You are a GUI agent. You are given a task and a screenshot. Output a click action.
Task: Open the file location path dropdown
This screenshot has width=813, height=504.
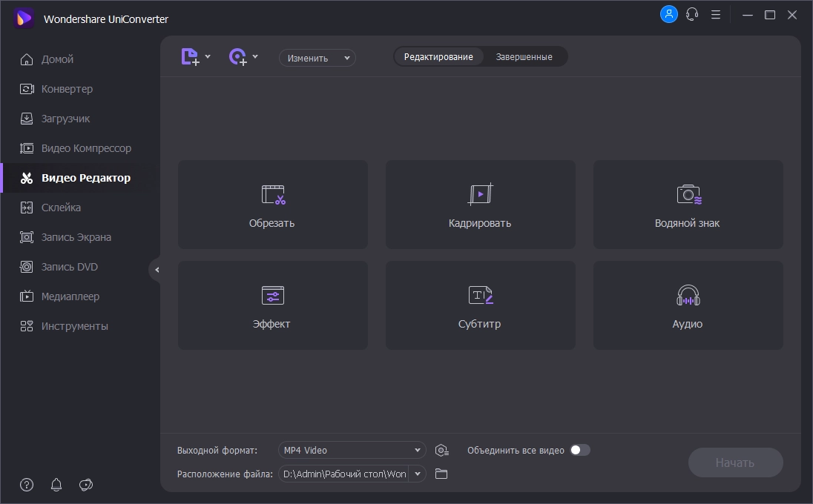pyautogui.click(x=418, y=474)
